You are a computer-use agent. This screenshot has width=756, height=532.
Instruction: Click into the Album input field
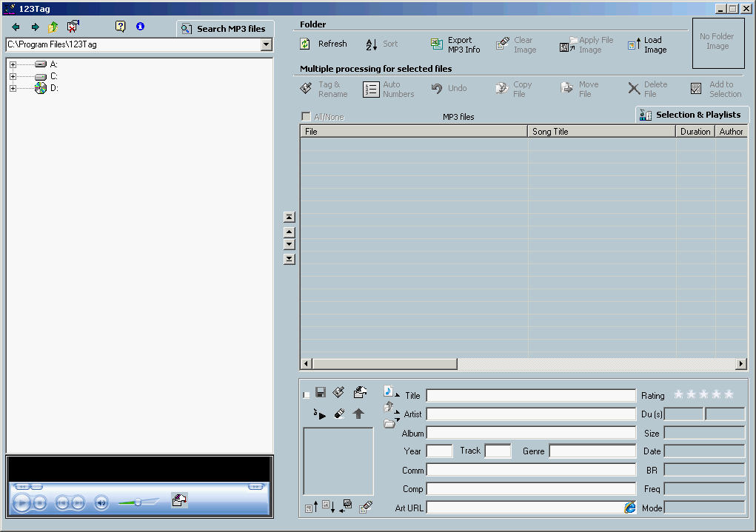click(531, 433)
